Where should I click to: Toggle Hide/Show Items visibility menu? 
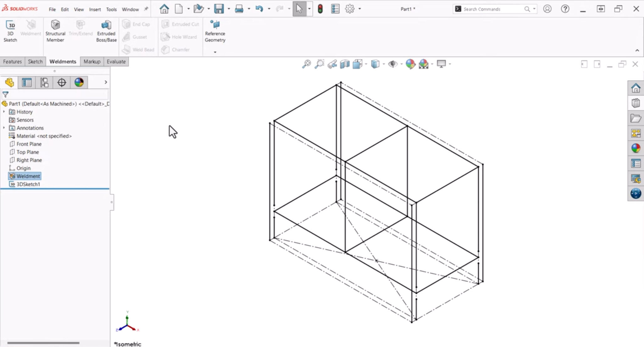coord(393,64)
